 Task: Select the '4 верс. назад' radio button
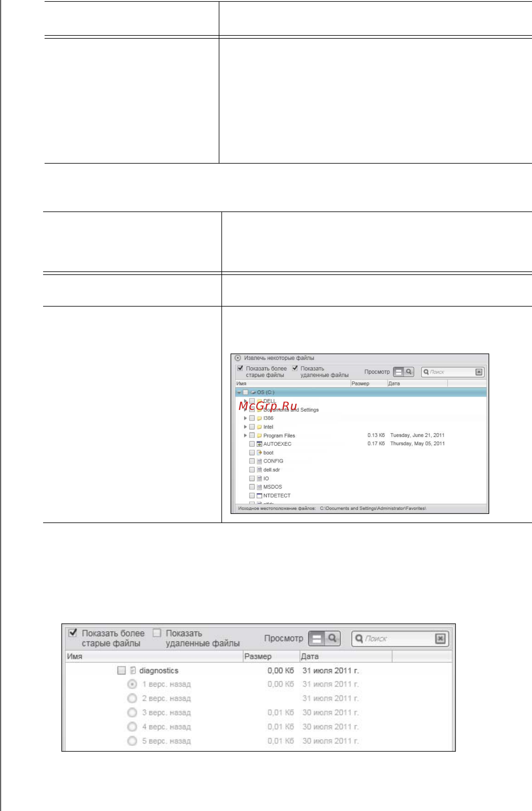point(132,727)
